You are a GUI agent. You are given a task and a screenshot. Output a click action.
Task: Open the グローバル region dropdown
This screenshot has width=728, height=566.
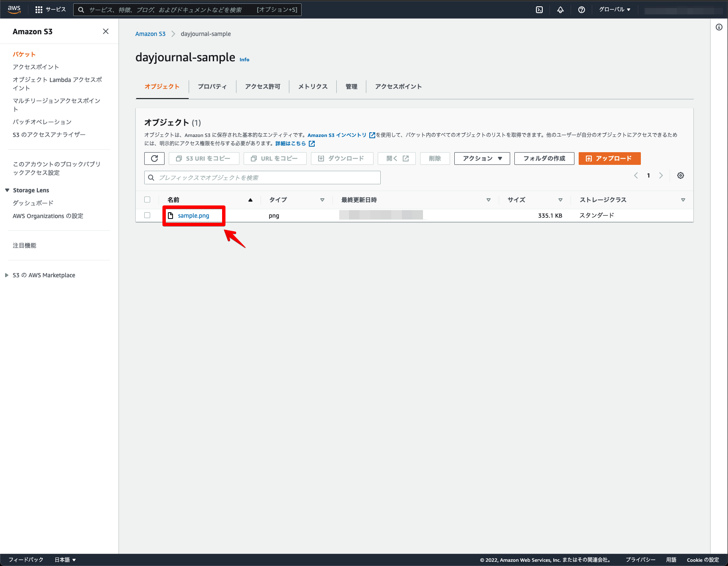point(615,10)
